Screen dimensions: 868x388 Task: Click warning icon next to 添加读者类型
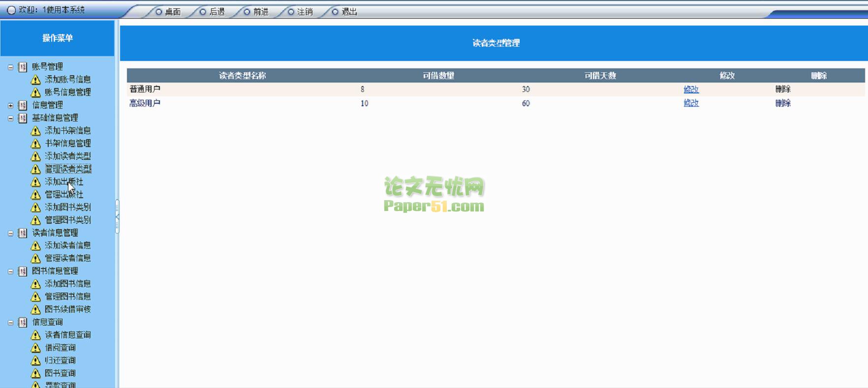[35, 156]
